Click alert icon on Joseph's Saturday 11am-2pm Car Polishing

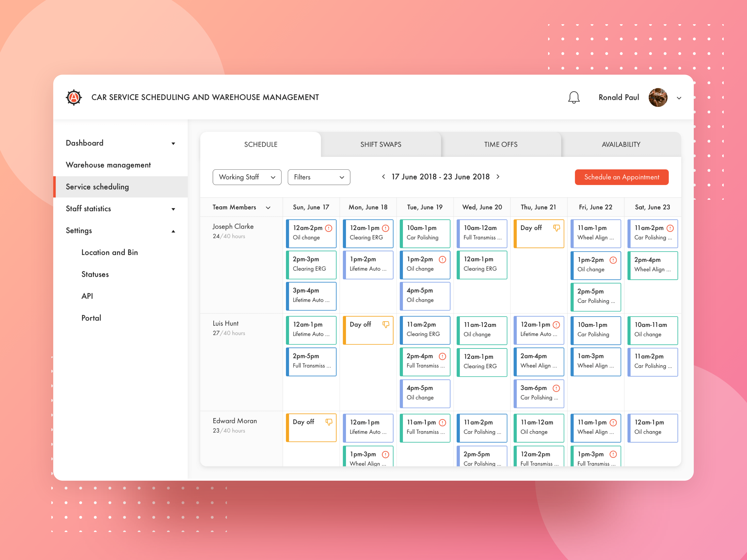(670, 228)
